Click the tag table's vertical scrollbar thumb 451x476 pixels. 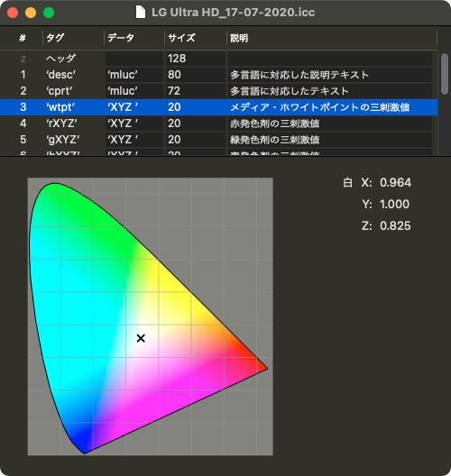(445, 74)
